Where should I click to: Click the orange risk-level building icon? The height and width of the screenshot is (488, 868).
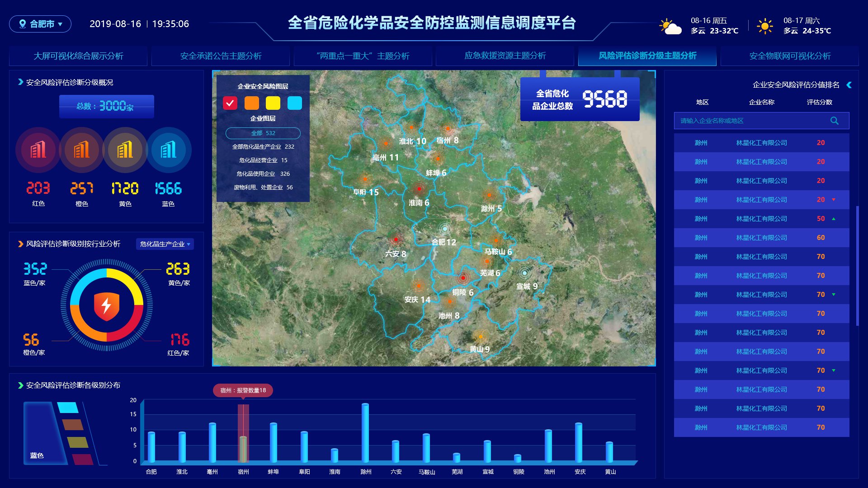coord(82,150)
